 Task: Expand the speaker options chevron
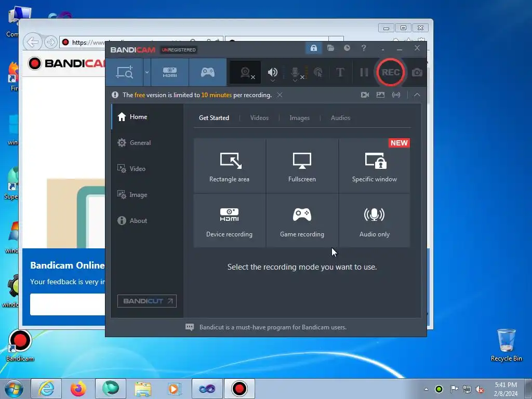(272, 81)
